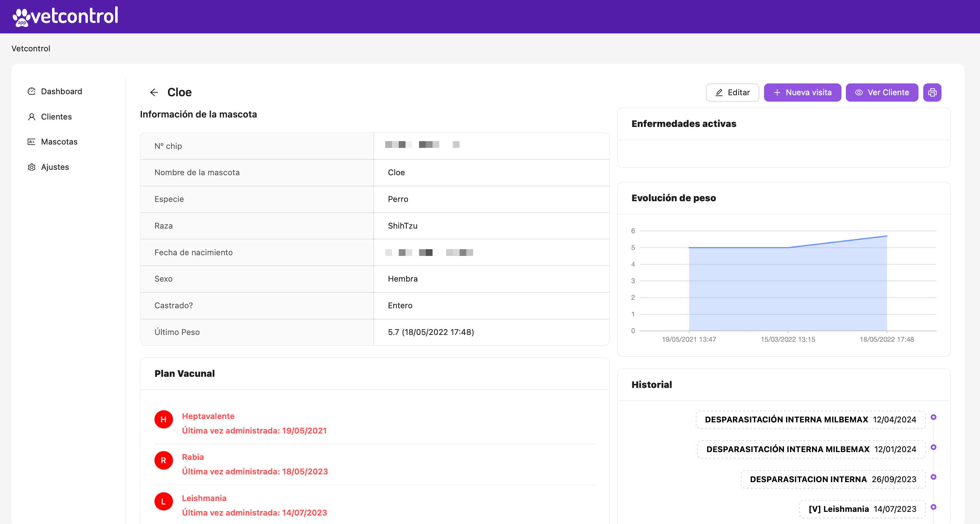Click the ShihTzu breed value
Screen dimensions: 980x524
tap(402, 226)
